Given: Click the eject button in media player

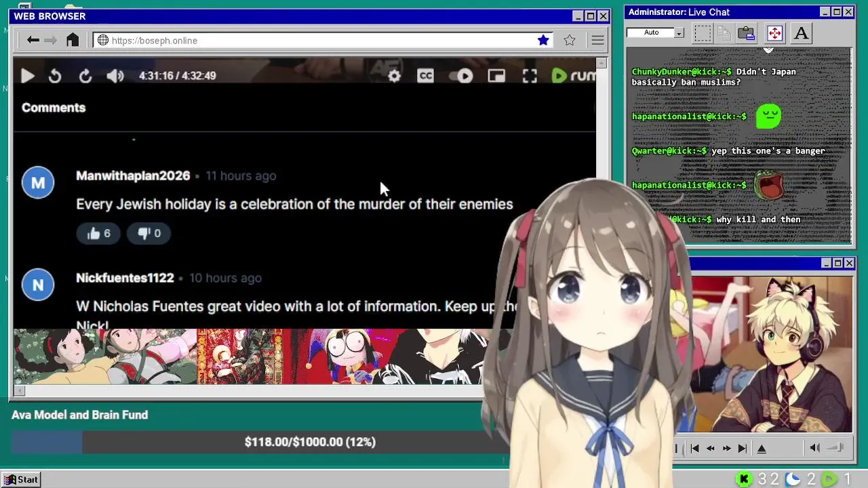Looking at the screenshot, I should click(x=762, y=448).
